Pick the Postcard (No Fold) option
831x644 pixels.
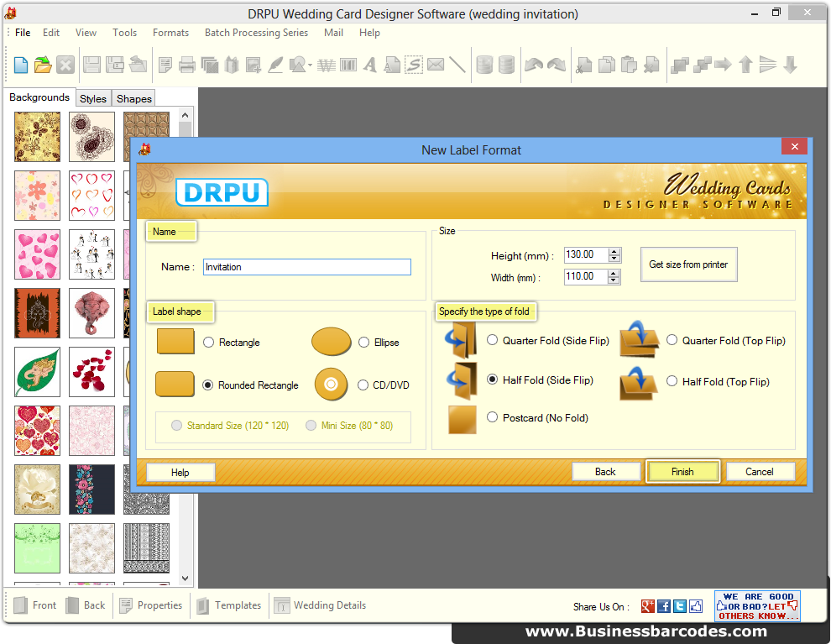[x=493, y=417]
